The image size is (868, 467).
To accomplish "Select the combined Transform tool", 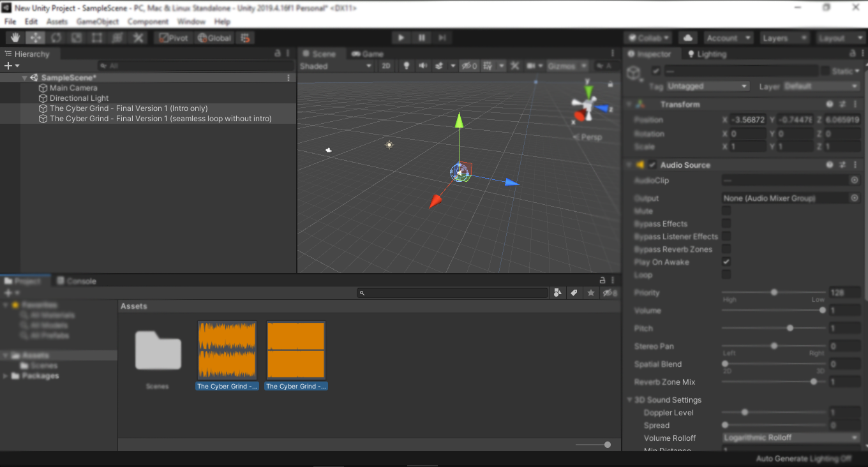I will coord(117,38).
